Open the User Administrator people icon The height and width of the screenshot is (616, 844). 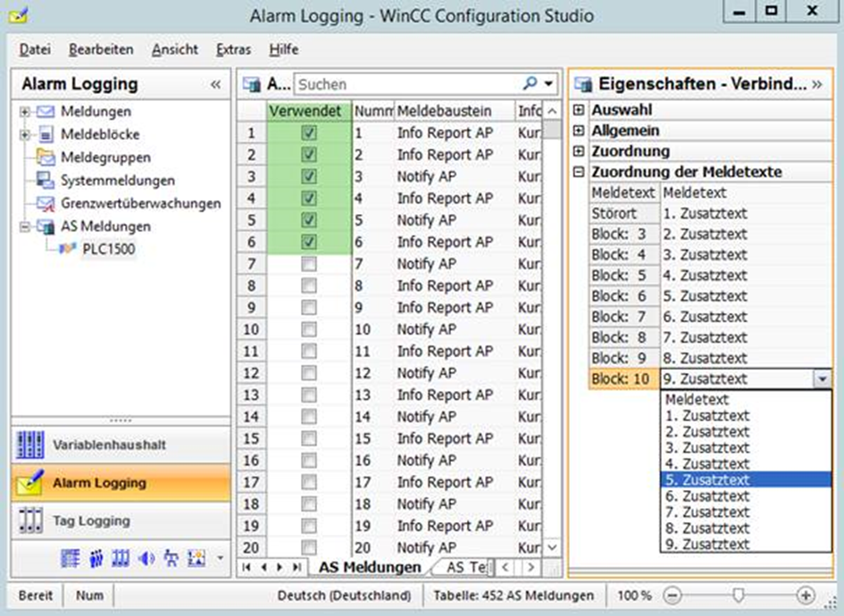pyautogui.click(x=96, y=558)
